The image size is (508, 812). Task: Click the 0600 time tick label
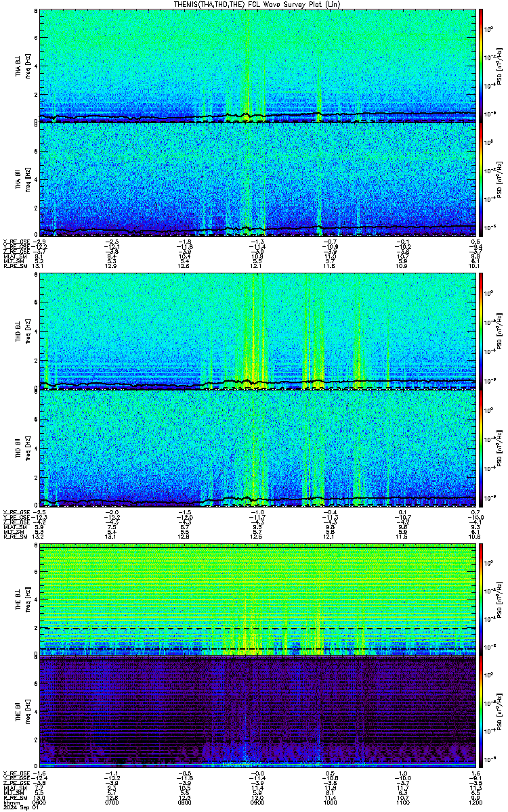tap(40, 802)
